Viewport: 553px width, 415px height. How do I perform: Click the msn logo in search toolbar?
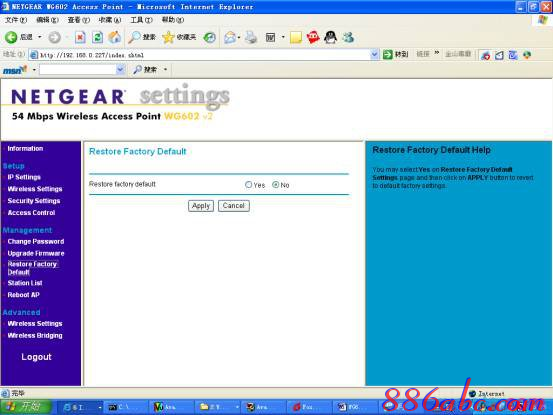coord(15,70)
